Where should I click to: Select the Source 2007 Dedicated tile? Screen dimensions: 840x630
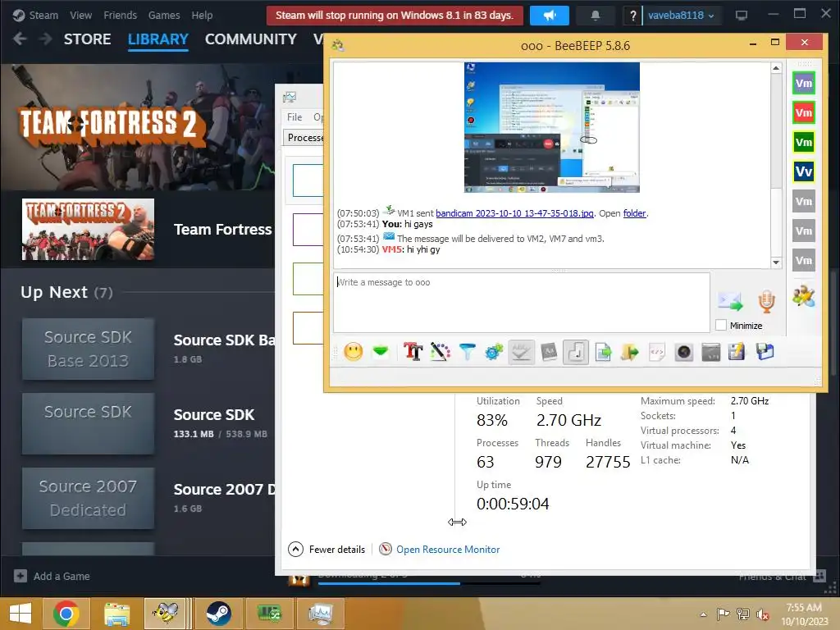[88, 498]
